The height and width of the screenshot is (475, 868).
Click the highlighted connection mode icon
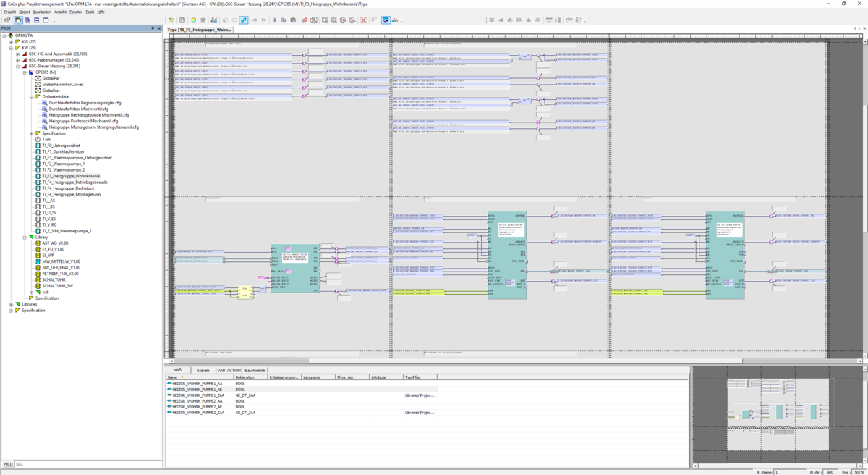pos(244,20)
